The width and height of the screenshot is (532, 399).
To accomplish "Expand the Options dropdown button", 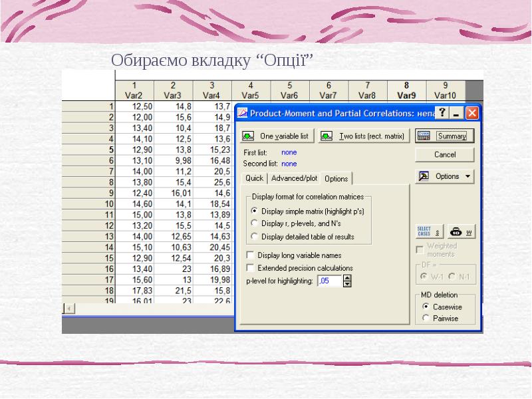I will pyautogui.click(x=445, y=176).
